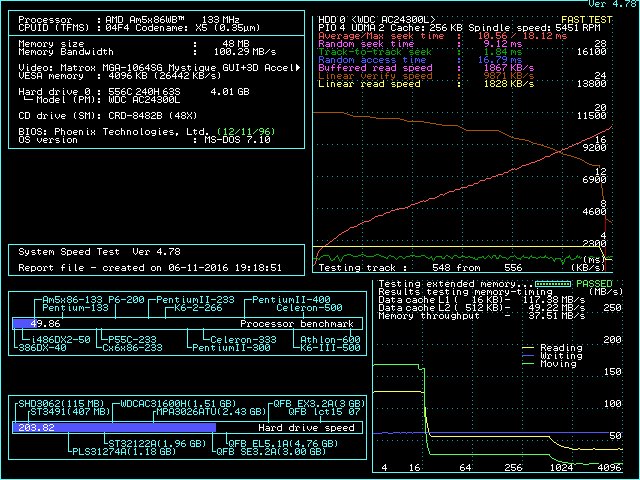Click the Report file creation line
Screen dimensions: 640x480
[x=150, y=267]
